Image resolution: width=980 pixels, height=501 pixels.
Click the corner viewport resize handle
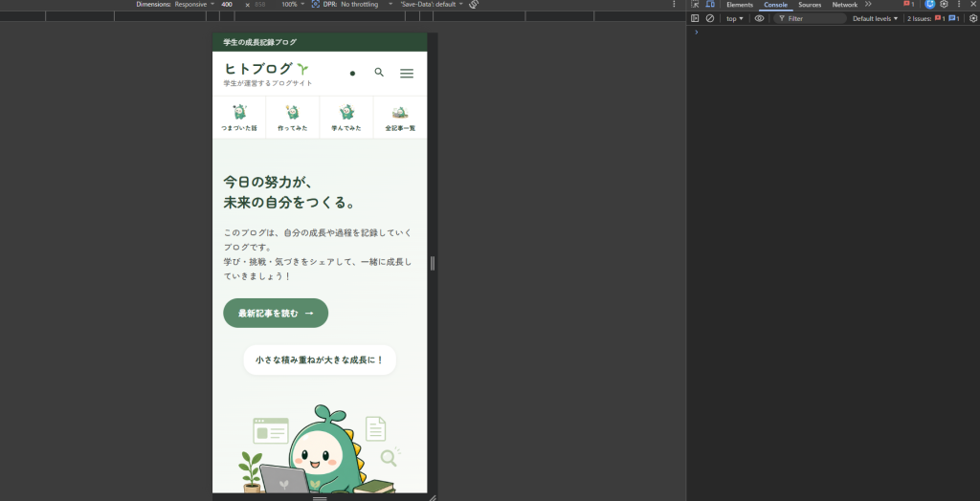[433, 498]
